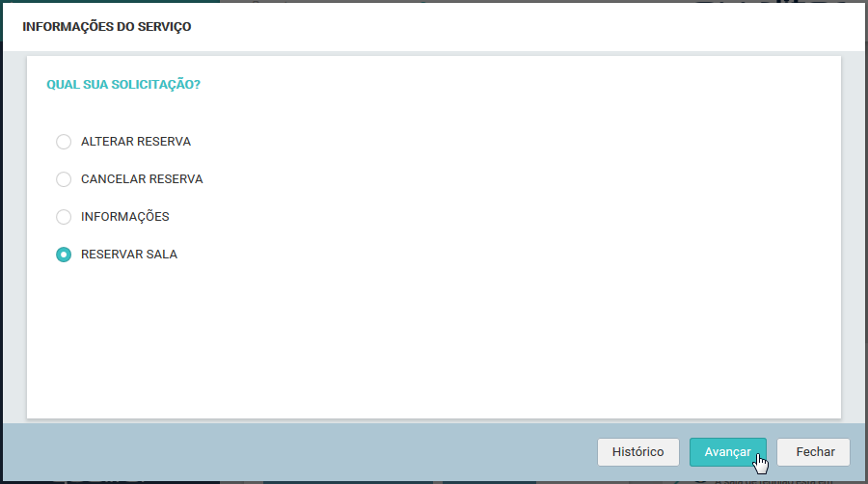
Task: Pick the INFORMAÇÕES radio option
Action: point(64,217)
